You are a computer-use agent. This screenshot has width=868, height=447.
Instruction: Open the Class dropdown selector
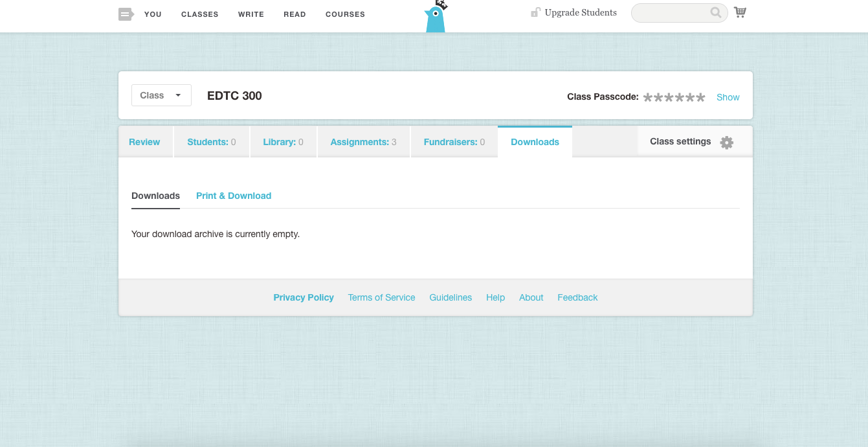pyautogui.click(x=161, y=95)
